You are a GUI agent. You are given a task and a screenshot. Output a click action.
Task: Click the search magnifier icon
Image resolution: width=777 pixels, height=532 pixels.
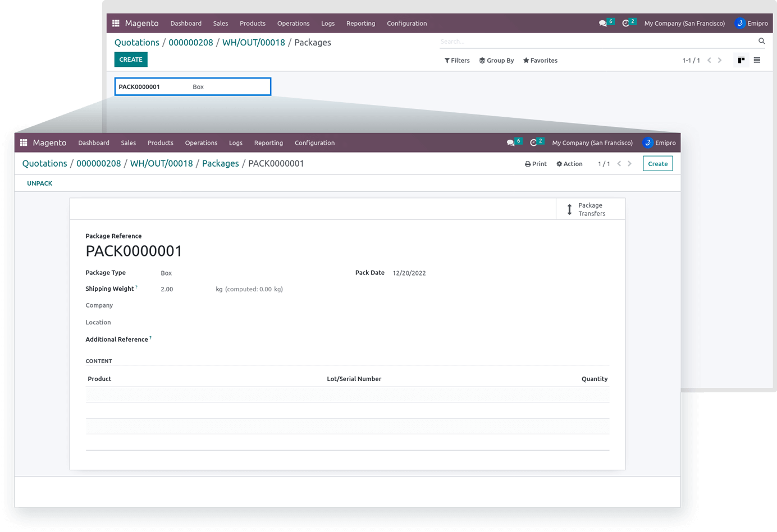(761, 41)
